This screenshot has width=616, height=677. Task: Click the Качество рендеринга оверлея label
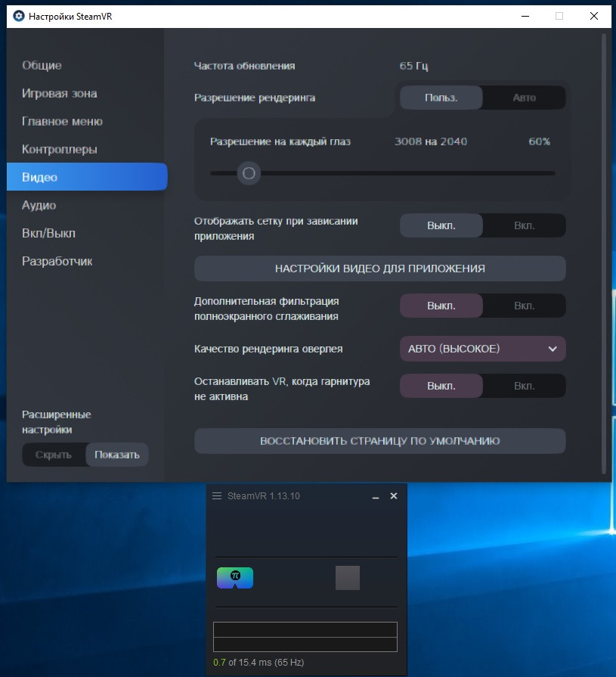pos(268,349)
